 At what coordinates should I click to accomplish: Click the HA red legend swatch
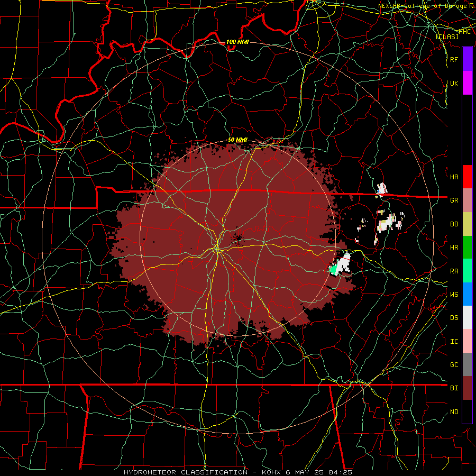click(x=467, y=177)
